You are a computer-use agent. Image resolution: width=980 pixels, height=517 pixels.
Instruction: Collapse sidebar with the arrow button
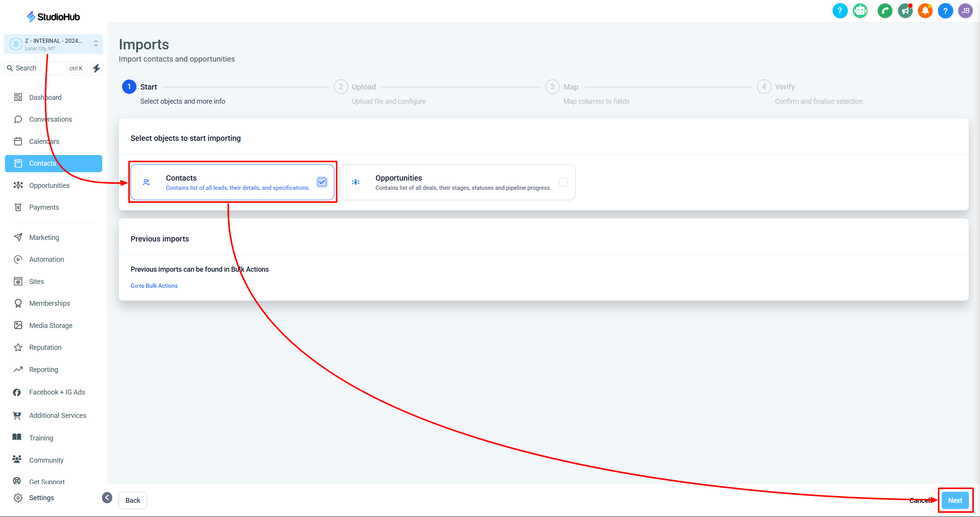pos(107,497)
